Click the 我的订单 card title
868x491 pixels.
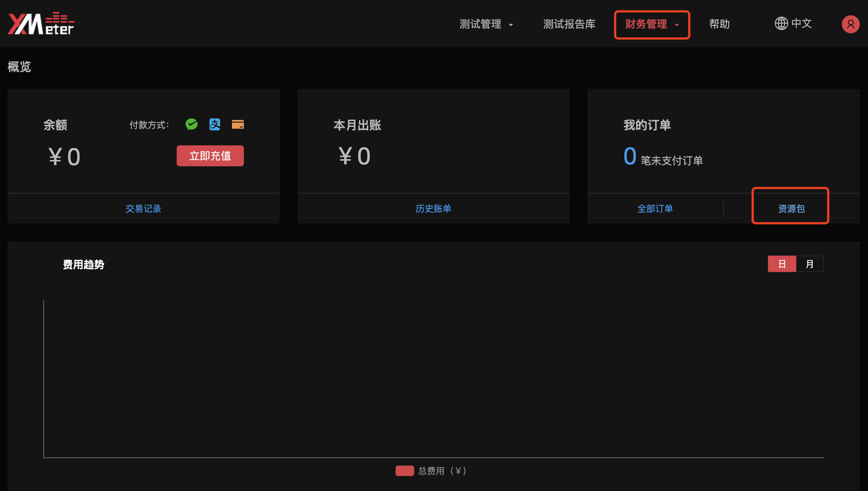coord(647,125)
